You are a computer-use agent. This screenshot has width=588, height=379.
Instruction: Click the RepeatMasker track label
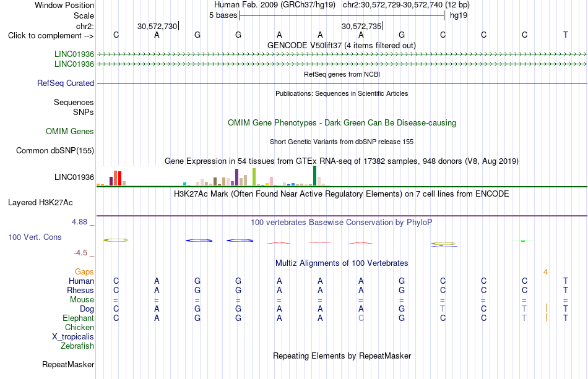68,364
